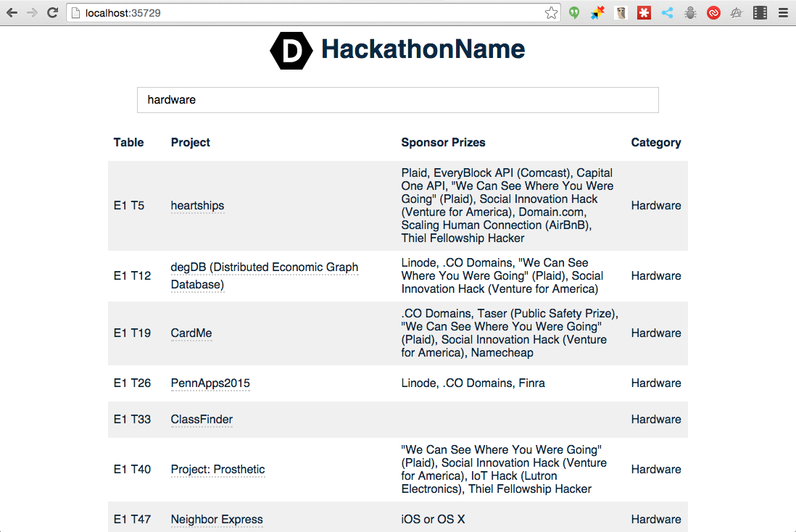The height and width of the screenshot is (532, 796).
Task: Click the hexagon D logo
Action: (x=291, y=50)
